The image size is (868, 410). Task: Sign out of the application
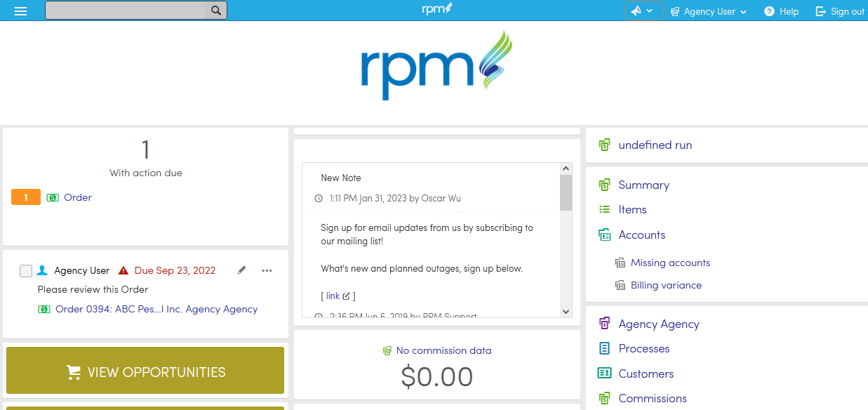click(840, 11)
